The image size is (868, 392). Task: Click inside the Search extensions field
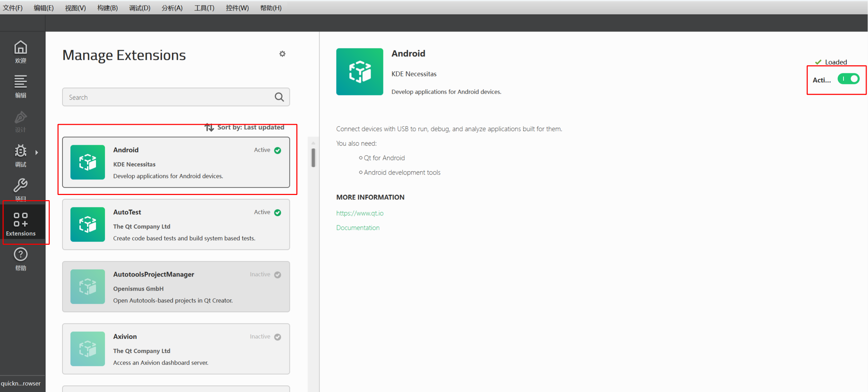point(166,97)
